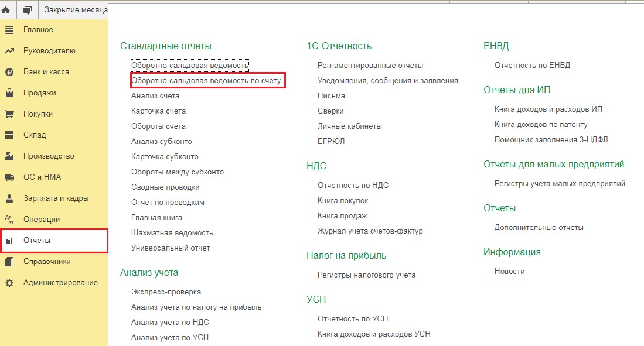The image size is (644, 346).
Task: Open the Книга покупок report
Action: [x=343, y=200]
